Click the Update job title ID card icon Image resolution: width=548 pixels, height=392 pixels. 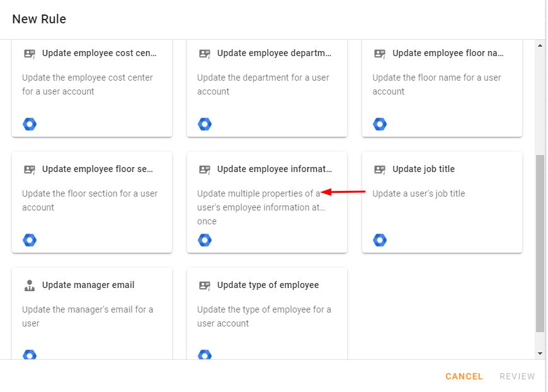380,170
